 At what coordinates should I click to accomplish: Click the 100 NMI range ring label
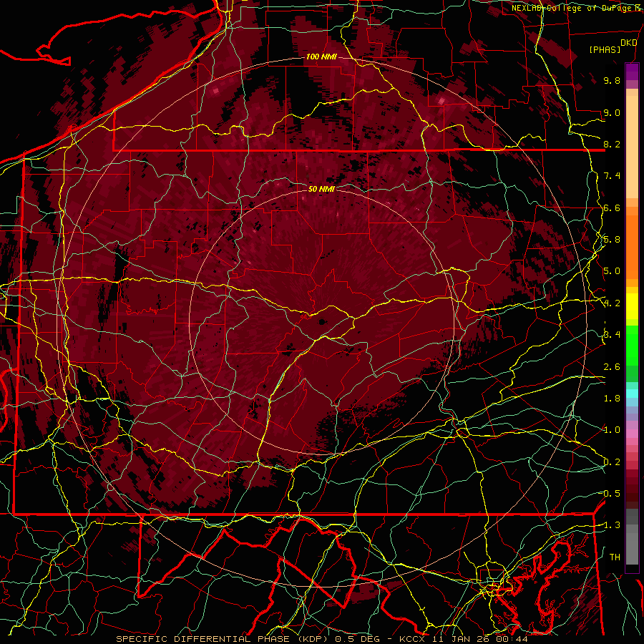321,57
